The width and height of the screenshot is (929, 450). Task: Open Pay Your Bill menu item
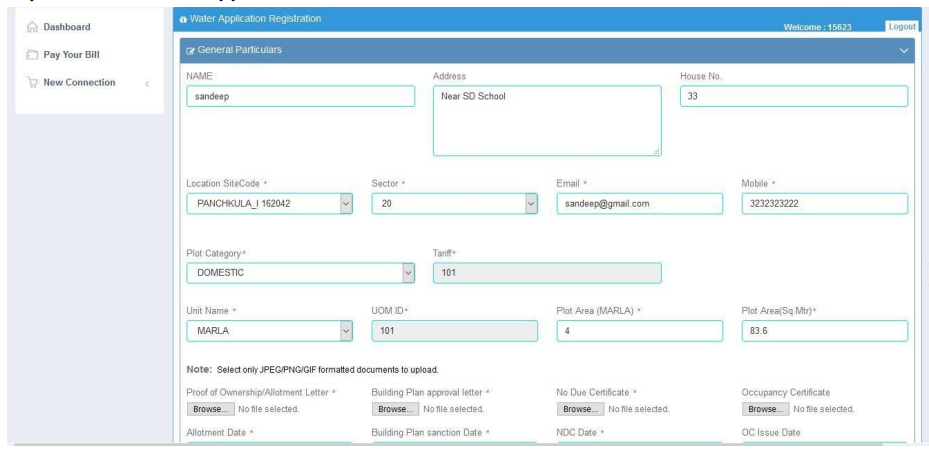click(75, 54)
